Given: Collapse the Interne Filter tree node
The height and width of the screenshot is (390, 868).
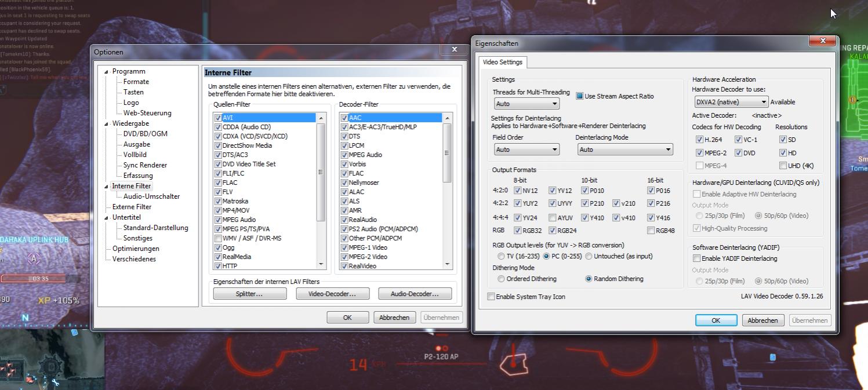Looking at the screenshot, I should [107, 187].
